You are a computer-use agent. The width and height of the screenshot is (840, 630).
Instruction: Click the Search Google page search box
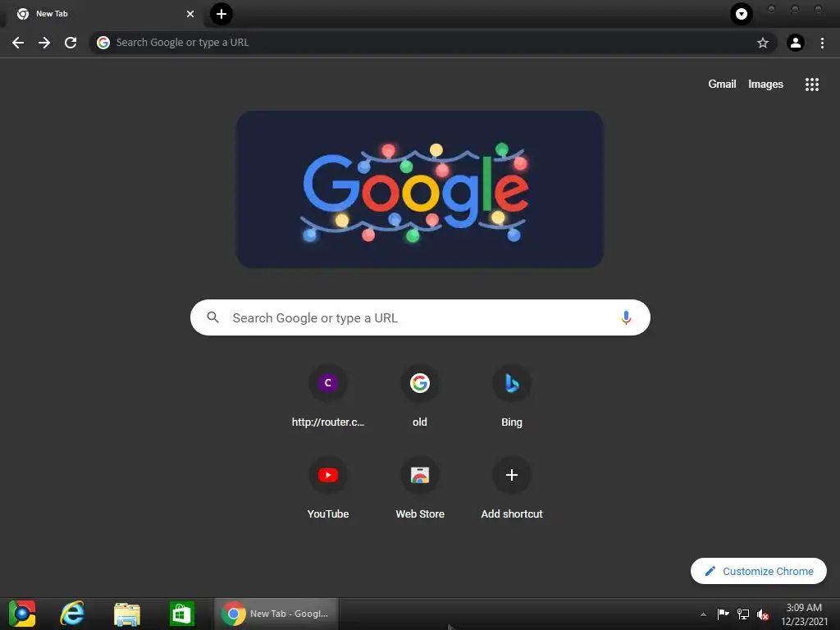pyautogui.click(x=420, y=317)
